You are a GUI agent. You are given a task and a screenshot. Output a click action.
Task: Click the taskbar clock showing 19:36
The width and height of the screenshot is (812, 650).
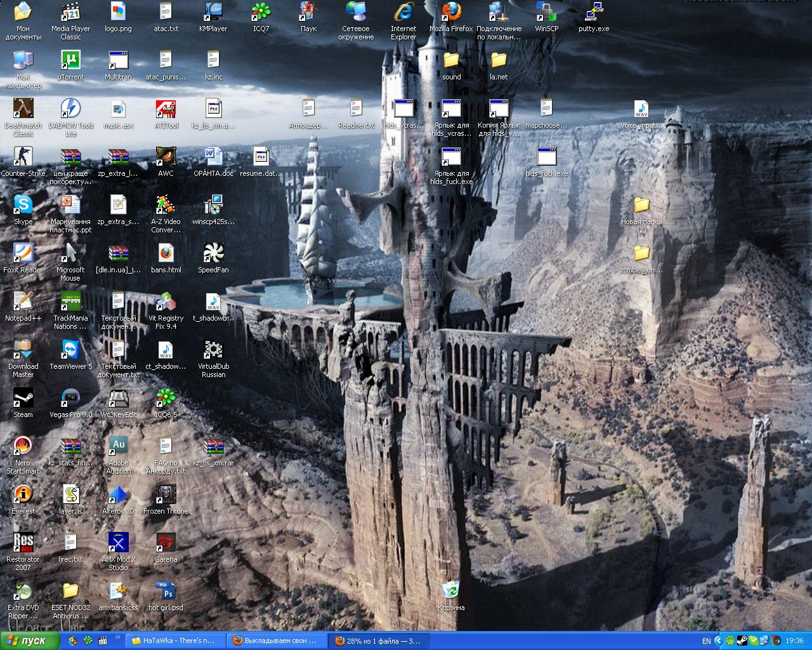pos(795,641)
